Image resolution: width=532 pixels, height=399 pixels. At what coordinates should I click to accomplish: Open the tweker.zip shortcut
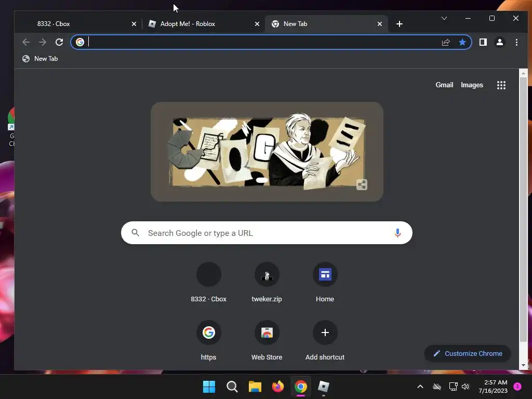(267, 282)
